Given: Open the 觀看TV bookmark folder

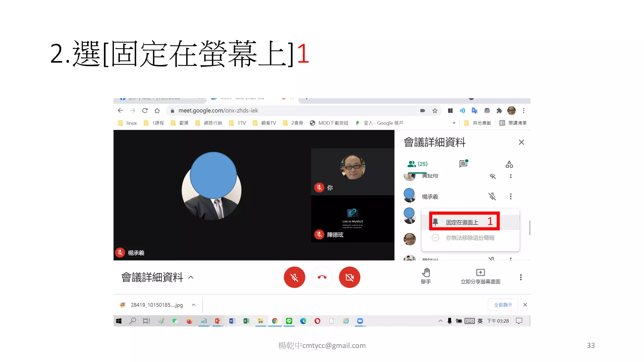Looking at the screenshot, I should coord(264,123).
